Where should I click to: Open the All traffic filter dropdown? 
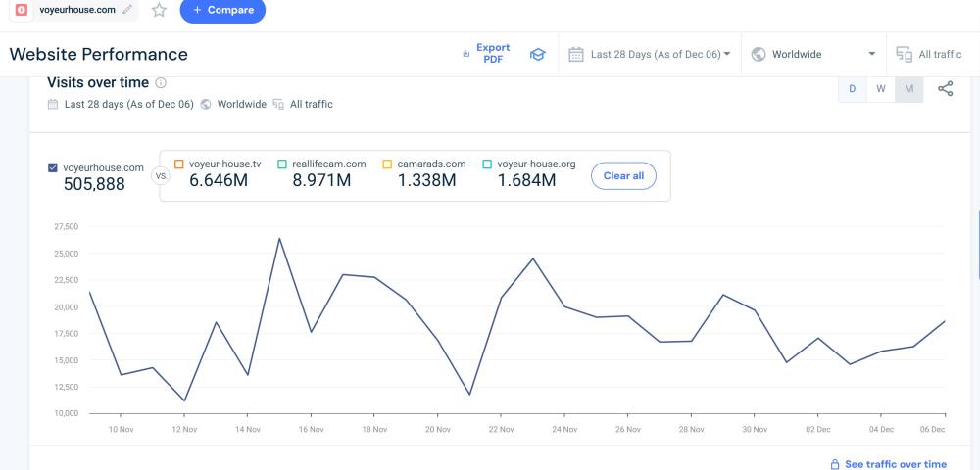928,55
